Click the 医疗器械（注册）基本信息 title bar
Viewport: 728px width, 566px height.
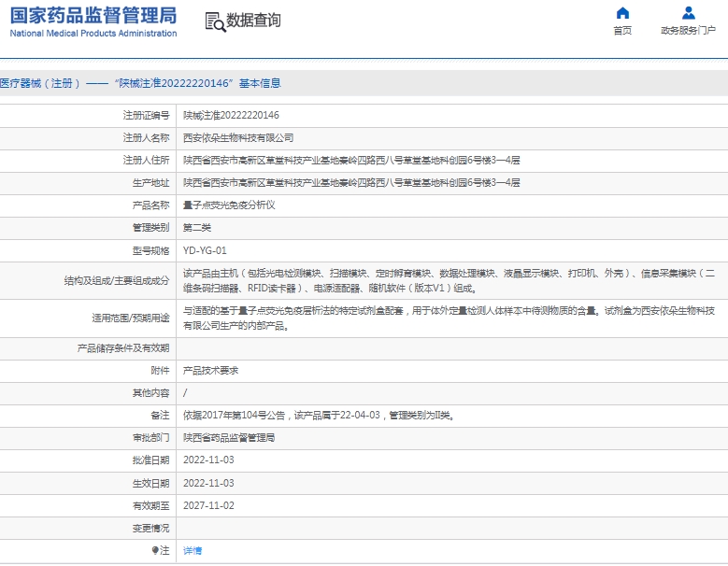(x=364, y=83)
